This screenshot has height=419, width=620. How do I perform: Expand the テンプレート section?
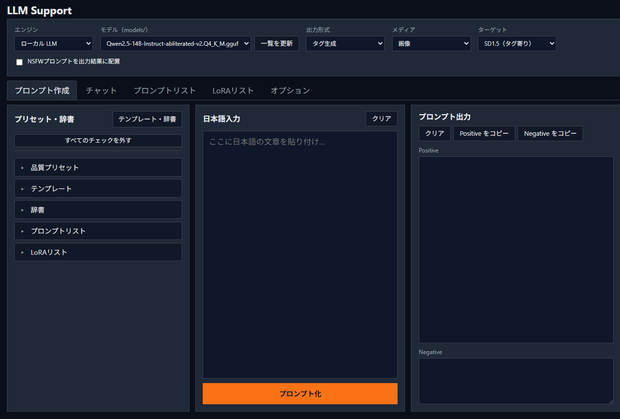click(x=98, y=189)
